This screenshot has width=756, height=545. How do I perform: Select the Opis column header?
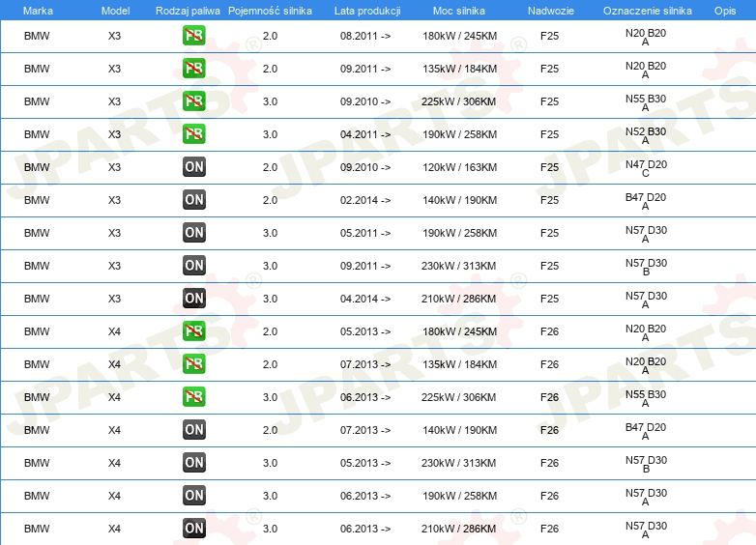click(x=725, y=11)
